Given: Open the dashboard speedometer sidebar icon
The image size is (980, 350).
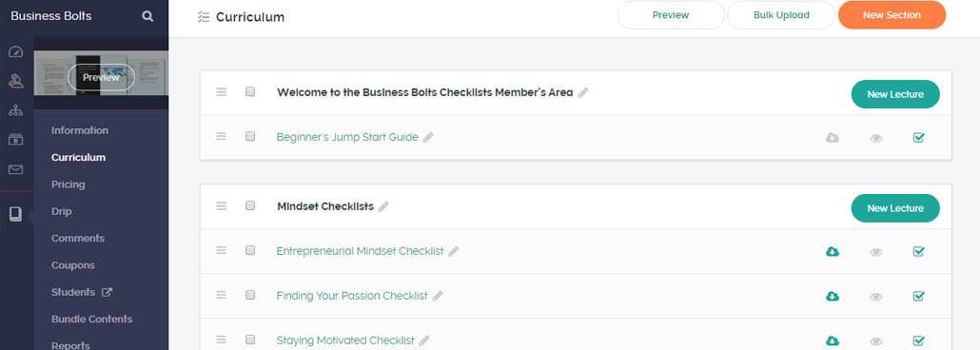Looking at the screenshot, I should coord(15,52).
